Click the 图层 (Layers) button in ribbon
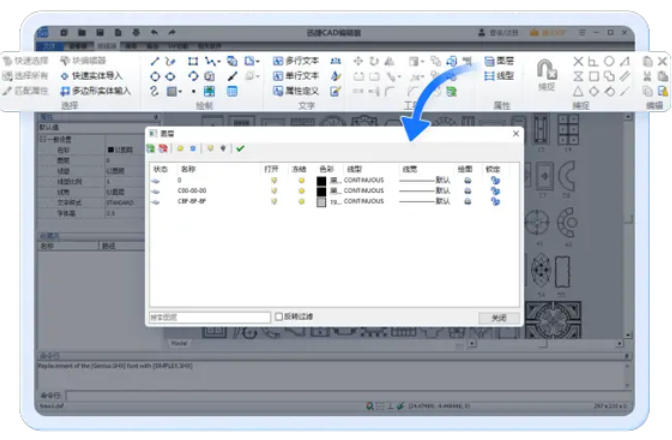672x440 pixels. [x=499, y=61]
